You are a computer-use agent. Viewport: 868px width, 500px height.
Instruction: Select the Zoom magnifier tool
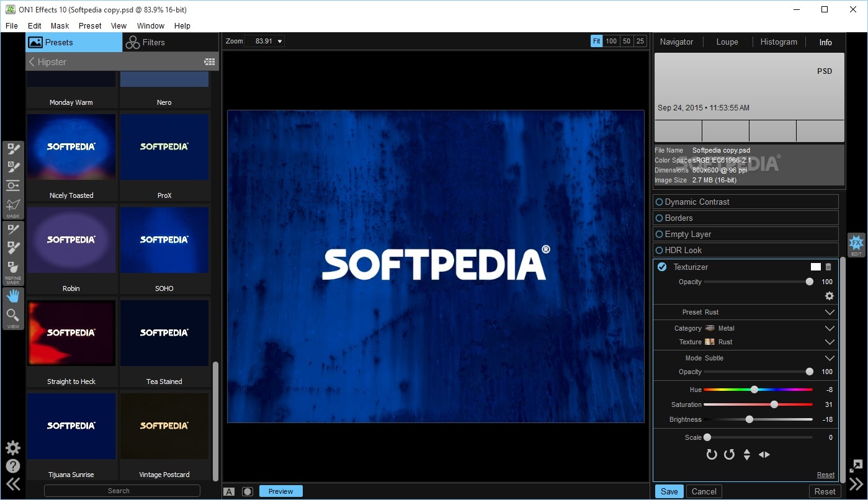(13, 315)
